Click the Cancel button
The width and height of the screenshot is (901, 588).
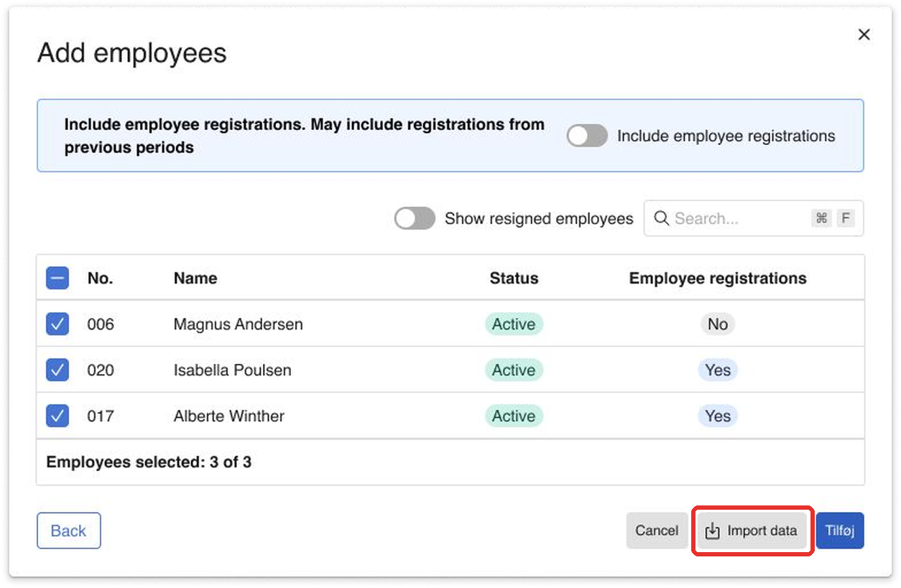(x=657, y=531)
